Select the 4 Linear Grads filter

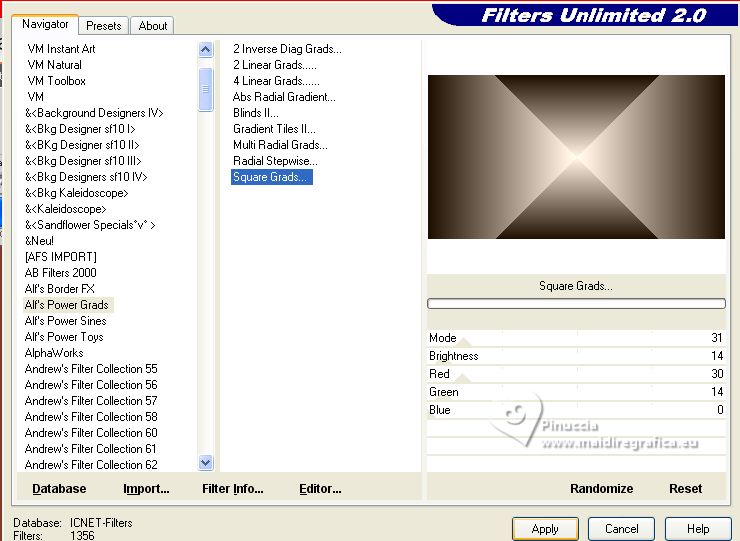coord(276,81)
